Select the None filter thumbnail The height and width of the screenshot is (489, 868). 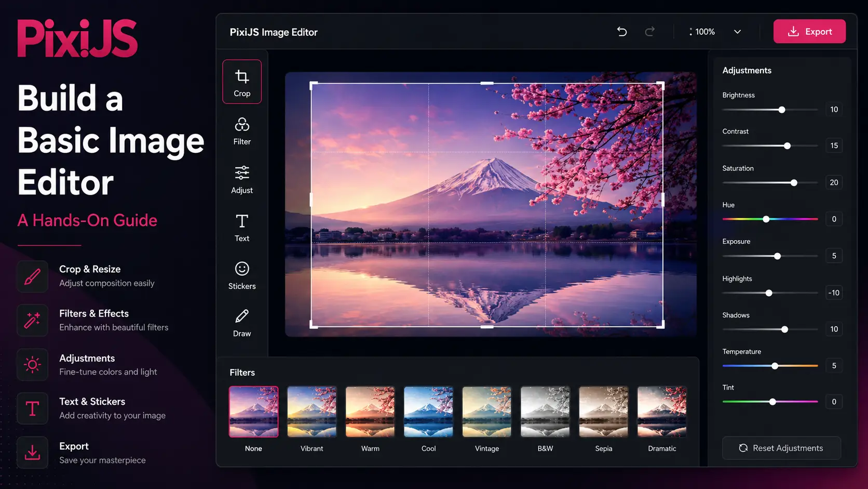(254, 412)
